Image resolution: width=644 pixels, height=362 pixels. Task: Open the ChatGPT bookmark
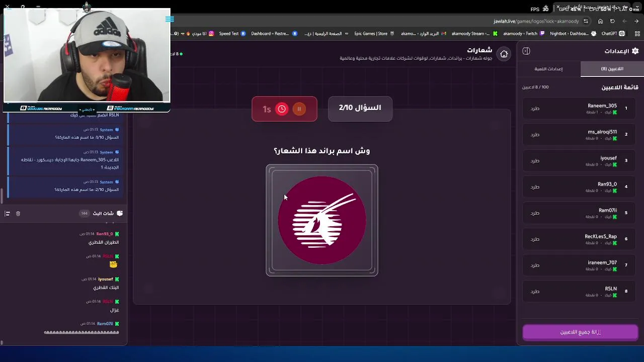pos(613,34)
